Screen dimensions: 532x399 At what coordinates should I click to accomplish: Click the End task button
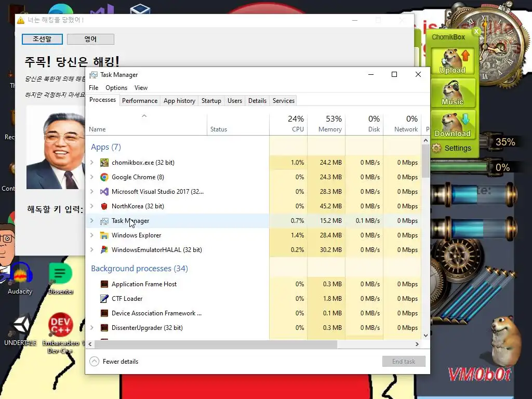[x=404, y=362]
